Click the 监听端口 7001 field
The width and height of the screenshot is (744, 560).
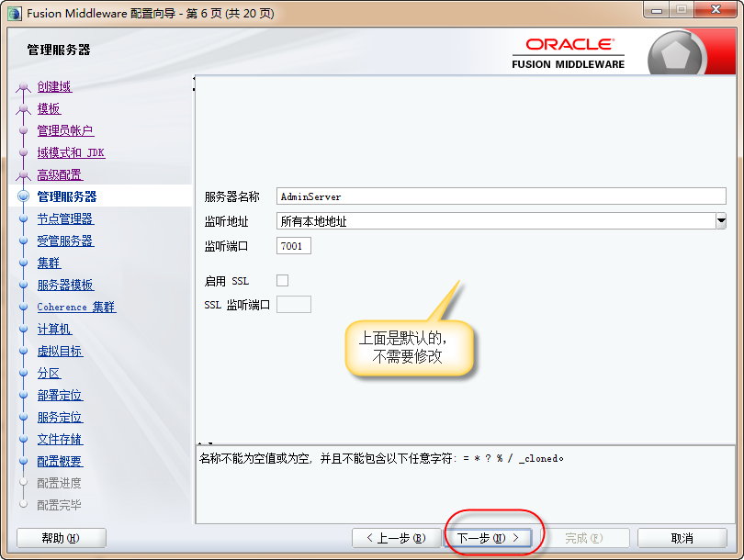tap(294, 246)
